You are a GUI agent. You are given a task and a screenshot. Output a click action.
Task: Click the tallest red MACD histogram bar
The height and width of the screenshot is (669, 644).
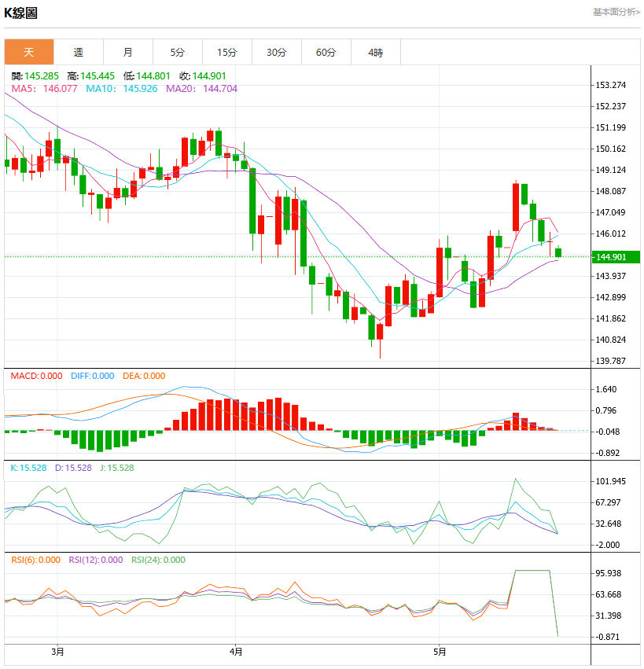(x=278, y=414)
